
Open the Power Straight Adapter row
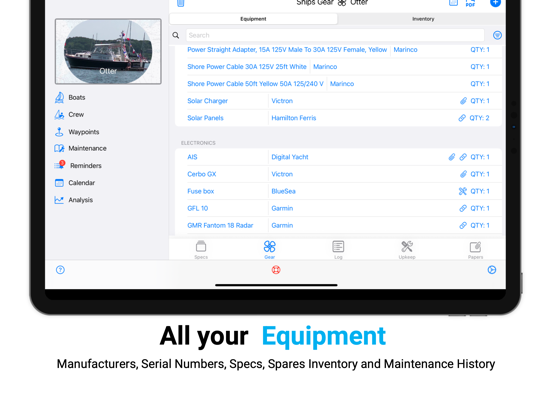(x=338, y=50)
